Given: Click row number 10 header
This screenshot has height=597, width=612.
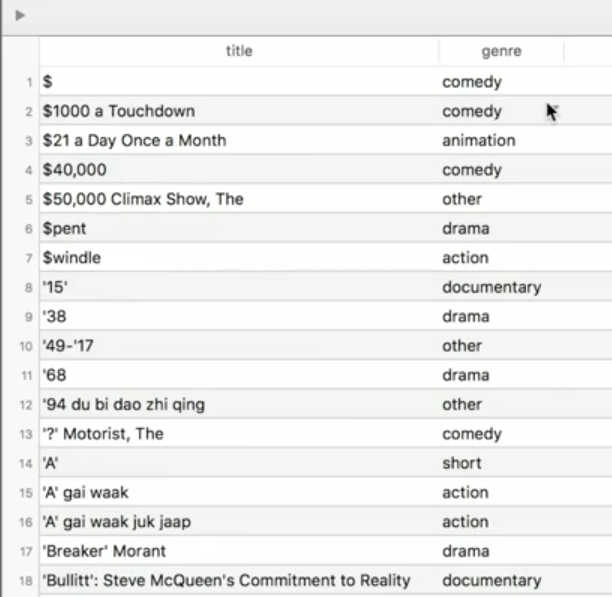Looking at the screenshot, I should point(26,346).
